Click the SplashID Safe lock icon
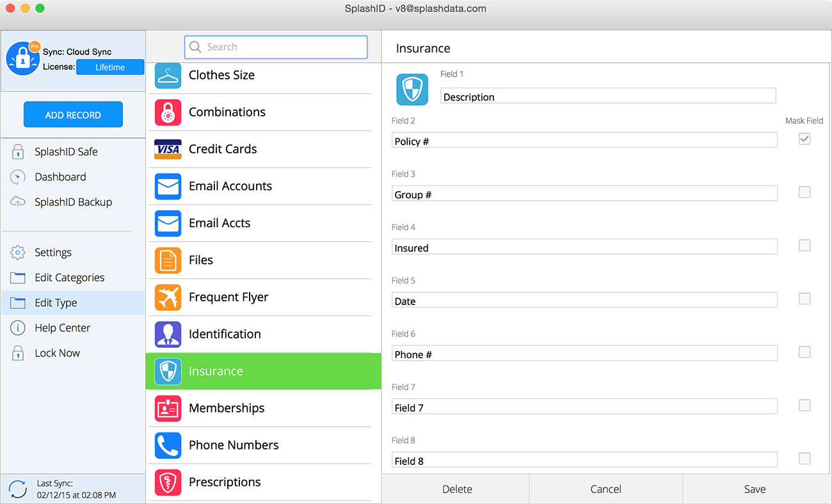The image size is (832, 504). [x=18, y=152]
